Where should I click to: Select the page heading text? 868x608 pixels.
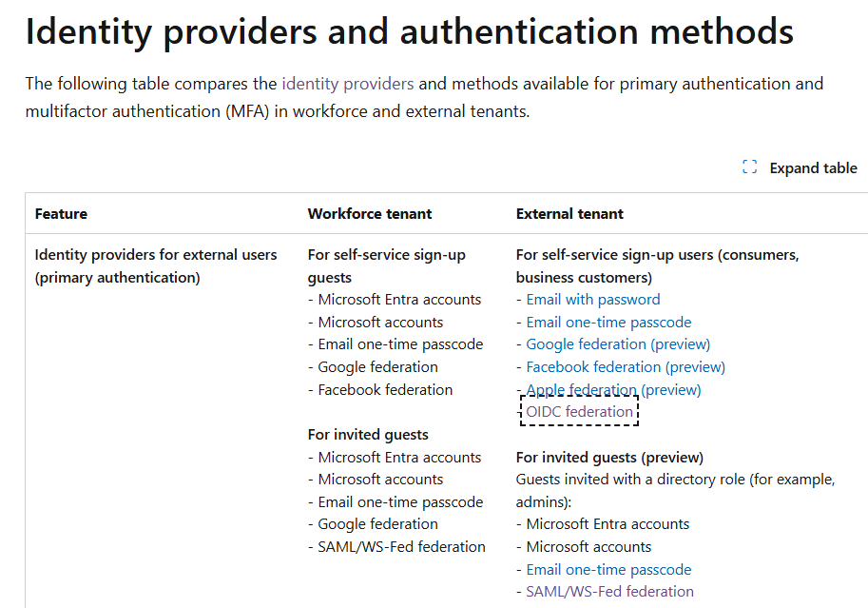(x=410, y=31)
